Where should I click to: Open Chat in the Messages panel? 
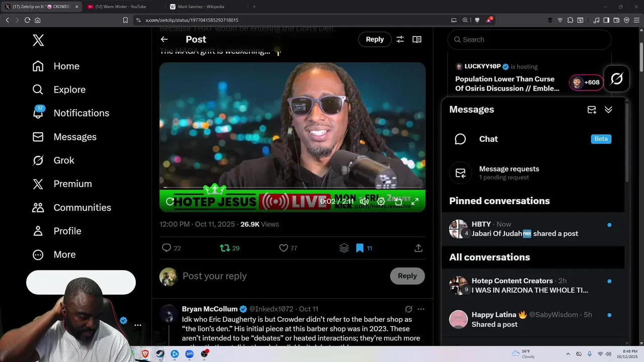point(533,139)
